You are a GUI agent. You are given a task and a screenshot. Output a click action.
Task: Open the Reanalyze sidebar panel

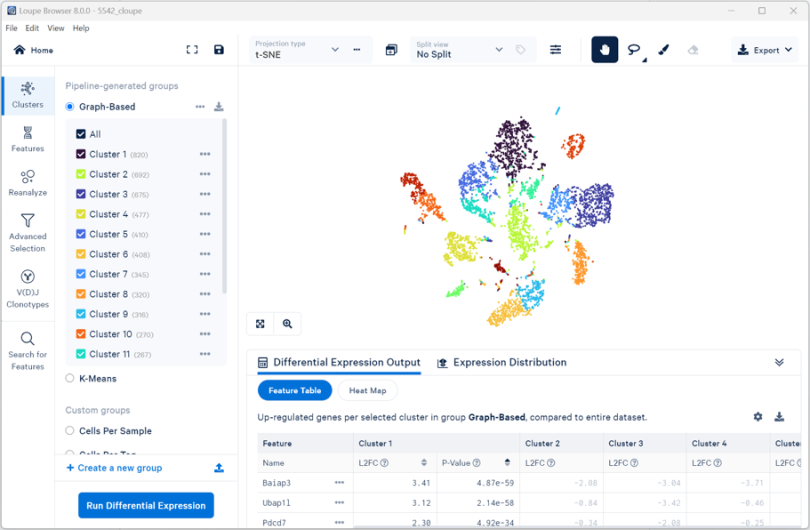[27, 183]
